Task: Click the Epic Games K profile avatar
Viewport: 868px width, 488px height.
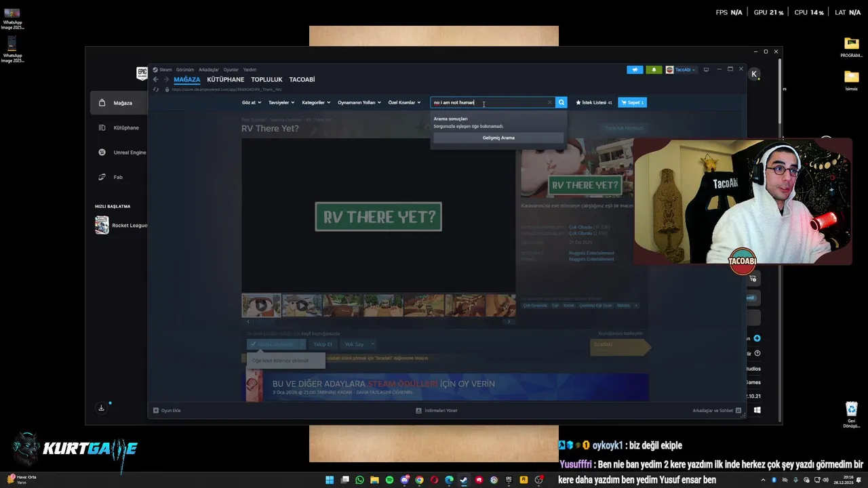Action: point(754,74)
